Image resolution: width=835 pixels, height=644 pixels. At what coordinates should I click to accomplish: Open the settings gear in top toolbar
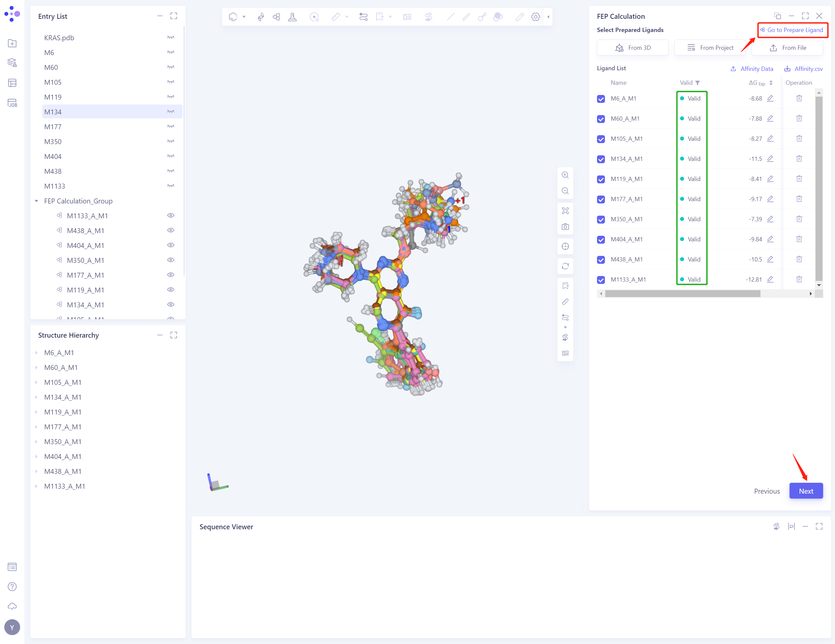pos(536,17)
